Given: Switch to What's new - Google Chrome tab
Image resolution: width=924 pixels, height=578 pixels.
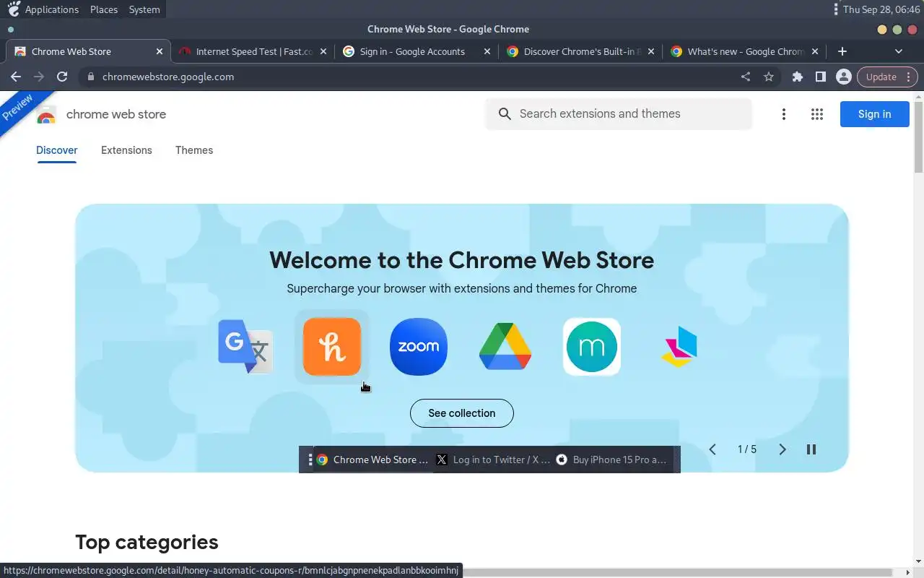Looking at the screenshot, I should [744, 51].
